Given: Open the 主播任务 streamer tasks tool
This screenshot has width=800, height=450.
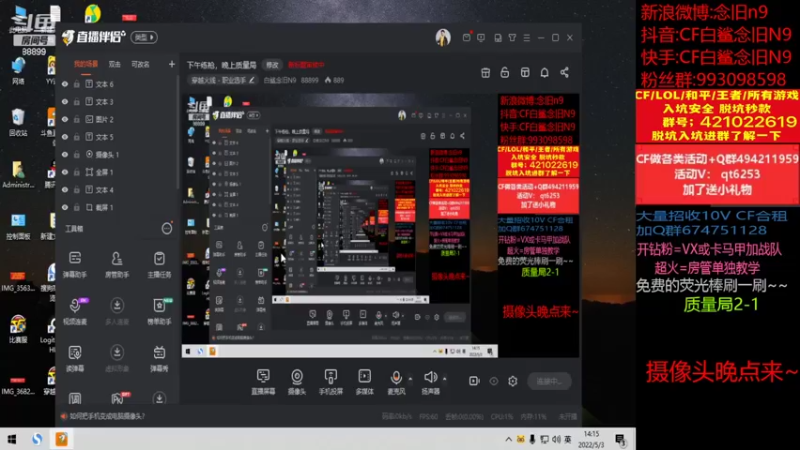Looking at the screenshot, I should click(x=159, y=264).
